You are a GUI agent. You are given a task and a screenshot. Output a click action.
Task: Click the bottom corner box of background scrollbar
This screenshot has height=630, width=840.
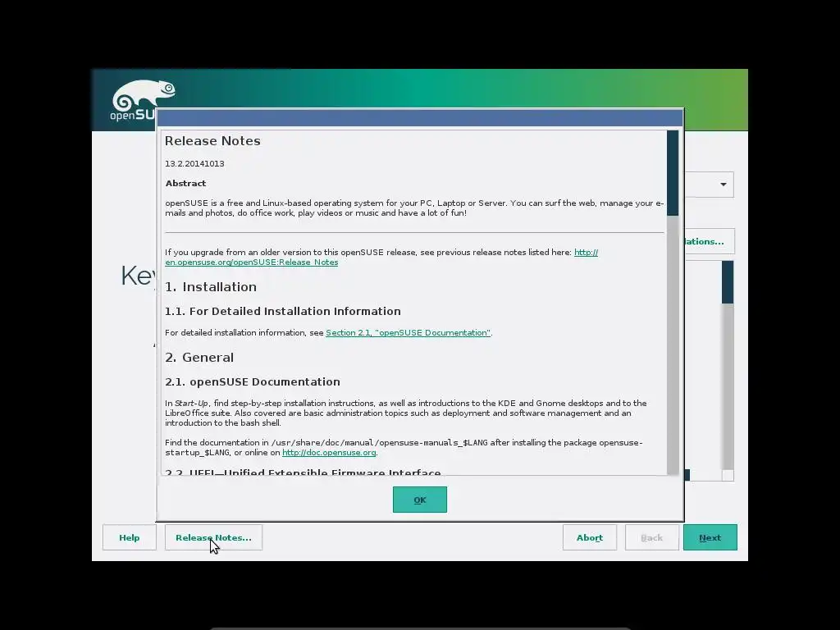[x=728, y=475]
